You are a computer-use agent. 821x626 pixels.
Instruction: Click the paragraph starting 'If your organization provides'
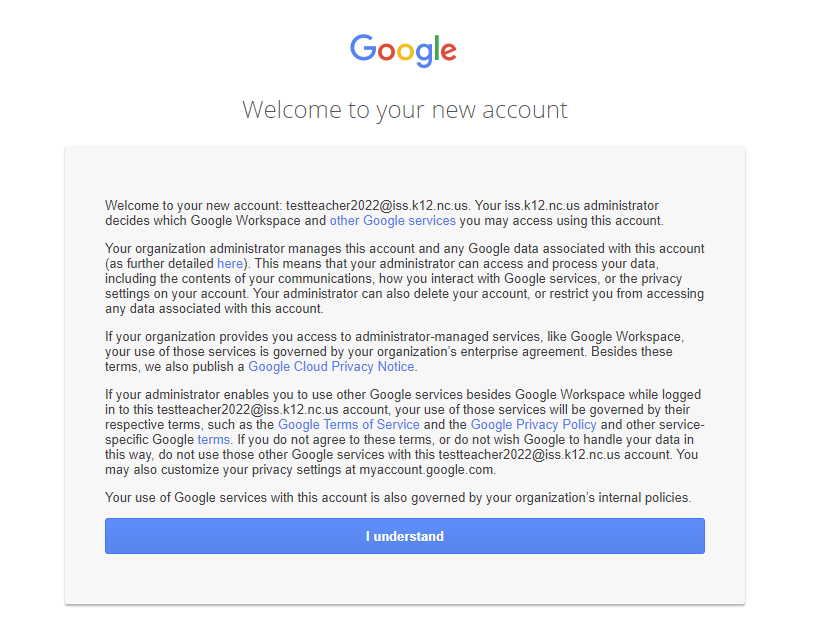coord(394,351)
